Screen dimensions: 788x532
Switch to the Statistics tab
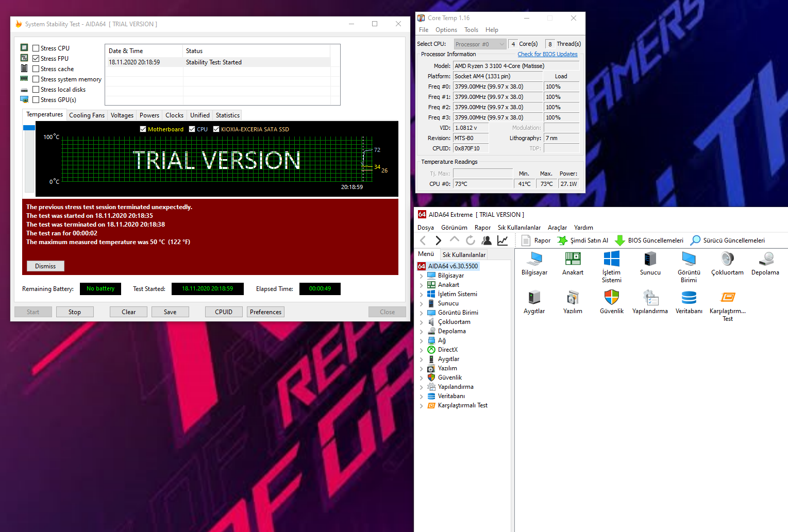[x=228, y=115]
